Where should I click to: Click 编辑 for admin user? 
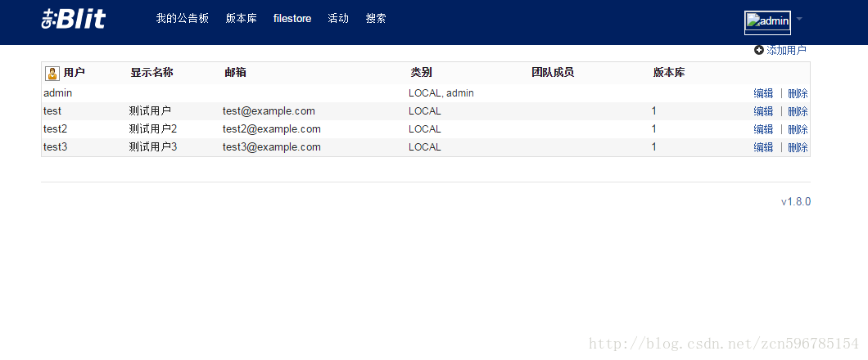763,93
